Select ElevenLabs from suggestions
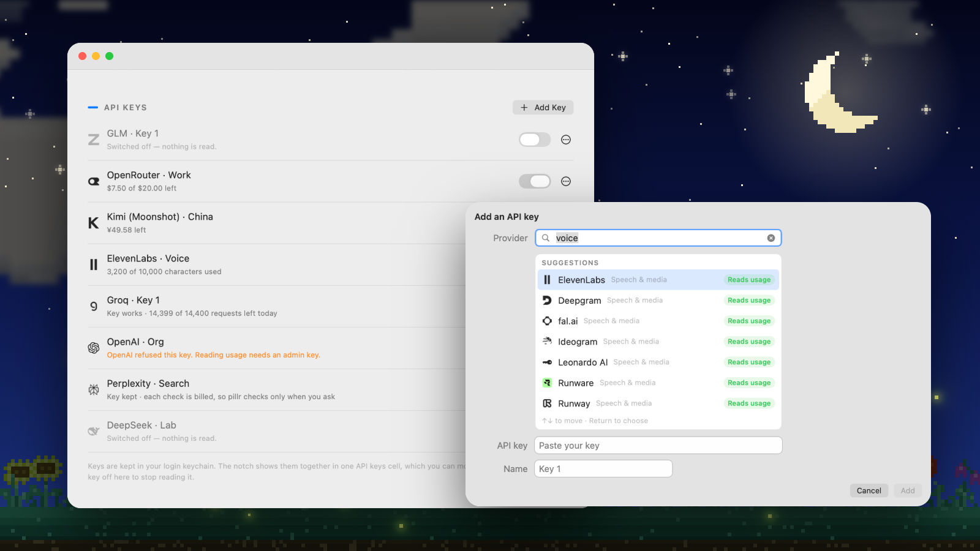Viewport: 980px width, 551px height. pyautogui.click(x=658, y=280)
